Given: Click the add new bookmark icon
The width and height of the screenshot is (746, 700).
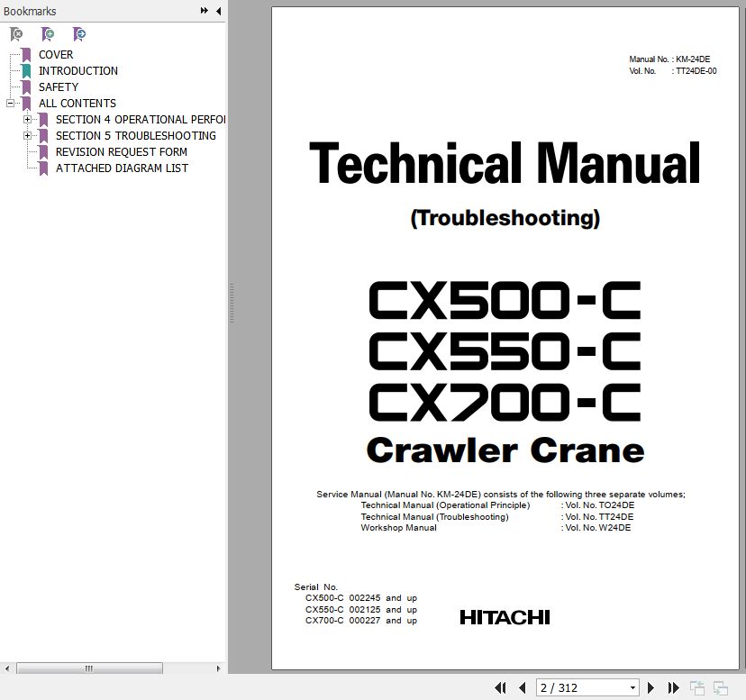Looking at the screenshot, I should pyautogui.click(x=48, y=34).
